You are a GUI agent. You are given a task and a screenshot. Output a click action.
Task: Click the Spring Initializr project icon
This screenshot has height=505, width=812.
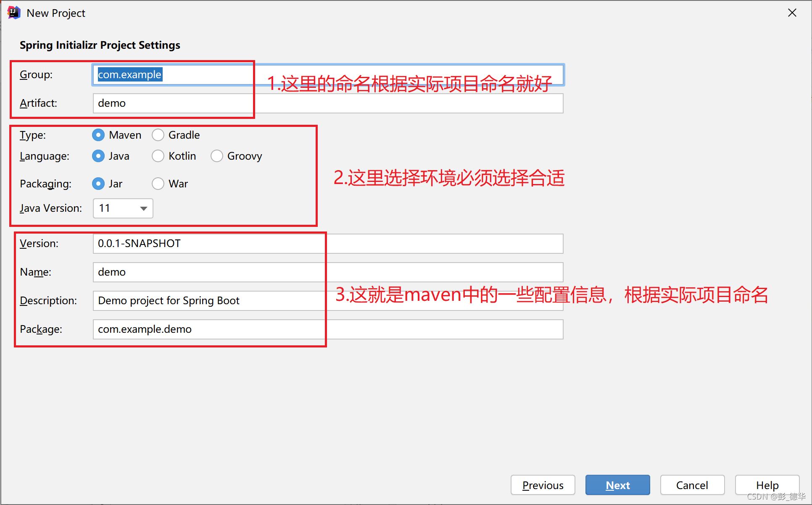point(13,11)
